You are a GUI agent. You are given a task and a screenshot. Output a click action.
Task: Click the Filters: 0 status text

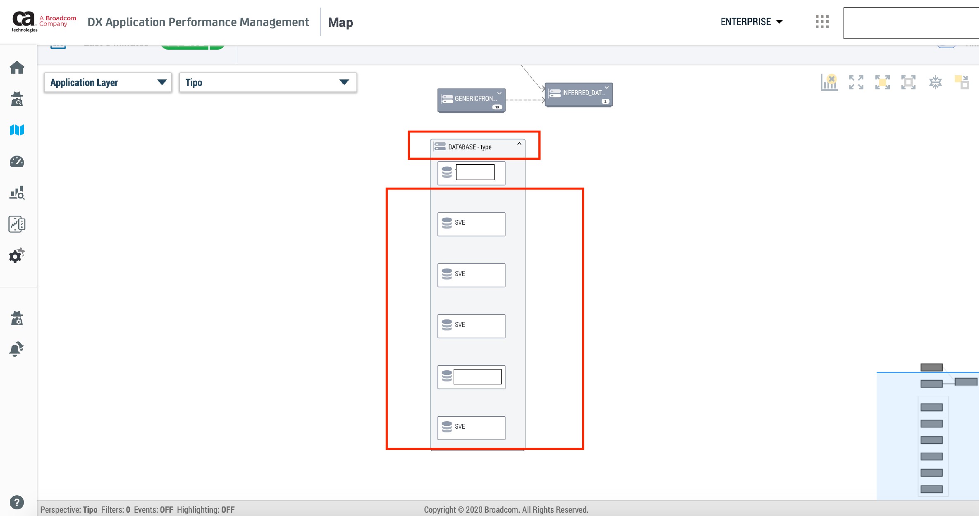(115, 510)
